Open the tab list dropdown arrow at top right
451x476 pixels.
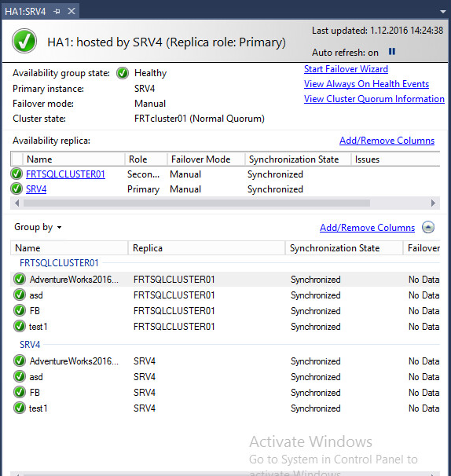click(443, 12)
